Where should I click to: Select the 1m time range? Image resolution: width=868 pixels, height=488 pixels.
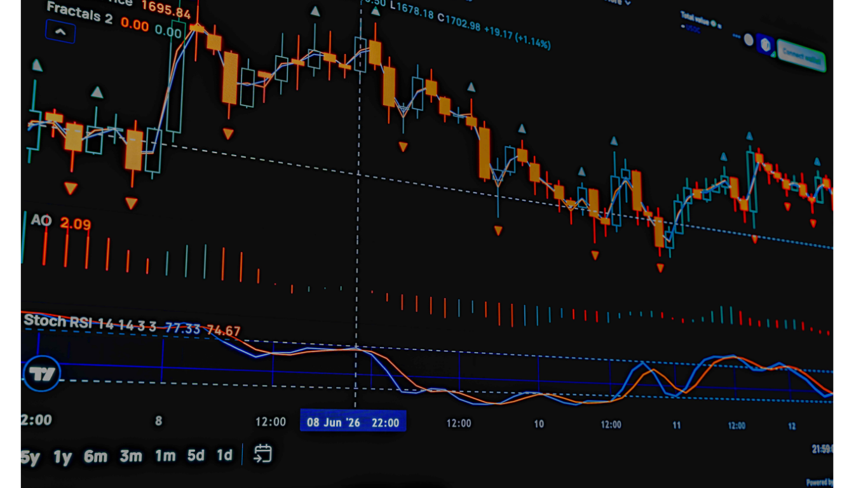pos(165,456)
